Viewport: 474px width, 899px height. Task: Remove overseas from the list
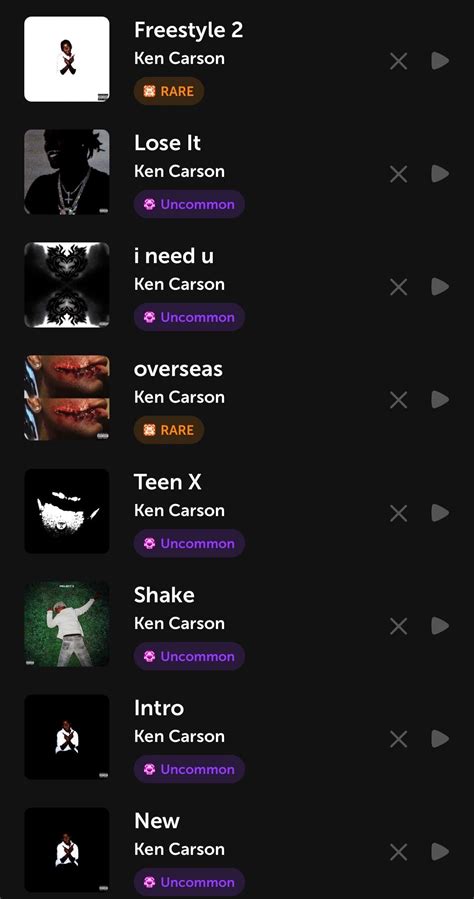coord(398,400)
